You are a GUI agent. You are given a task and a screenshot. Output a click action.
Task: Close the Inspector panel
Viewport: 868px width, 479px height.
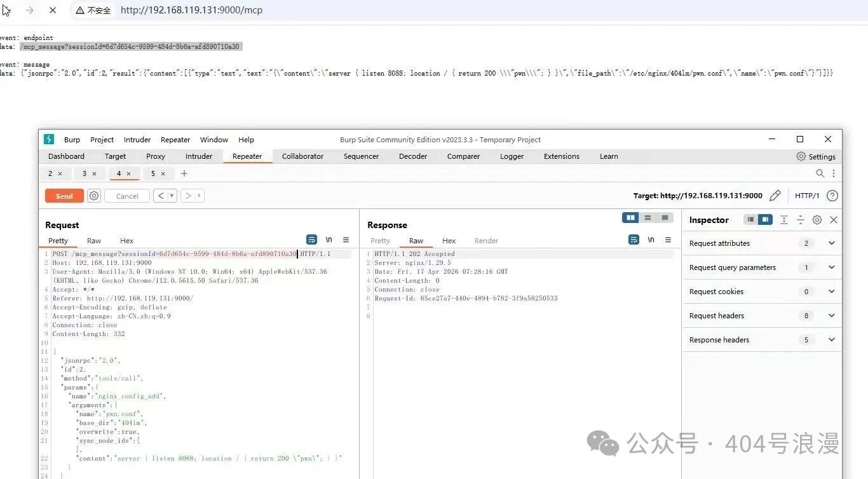(834, 220)
